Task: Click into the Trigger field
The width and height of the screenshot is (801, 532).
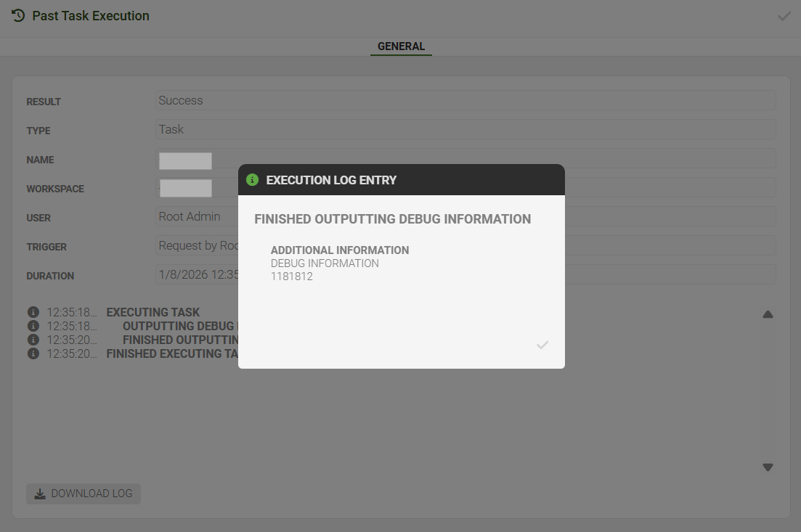Action: pos(196,245)
